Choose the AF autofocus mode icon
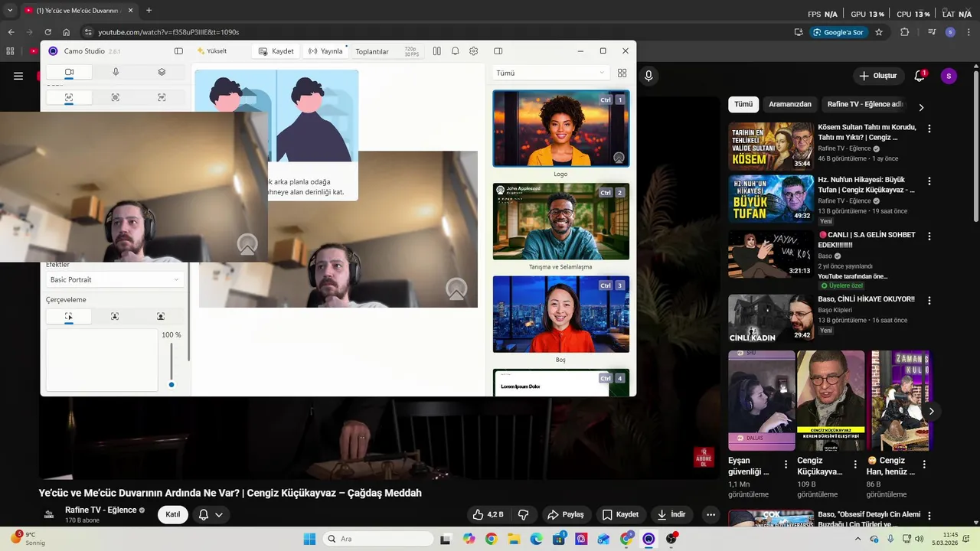980x551 pixels. pyautogui.click(x=69, y=98)
